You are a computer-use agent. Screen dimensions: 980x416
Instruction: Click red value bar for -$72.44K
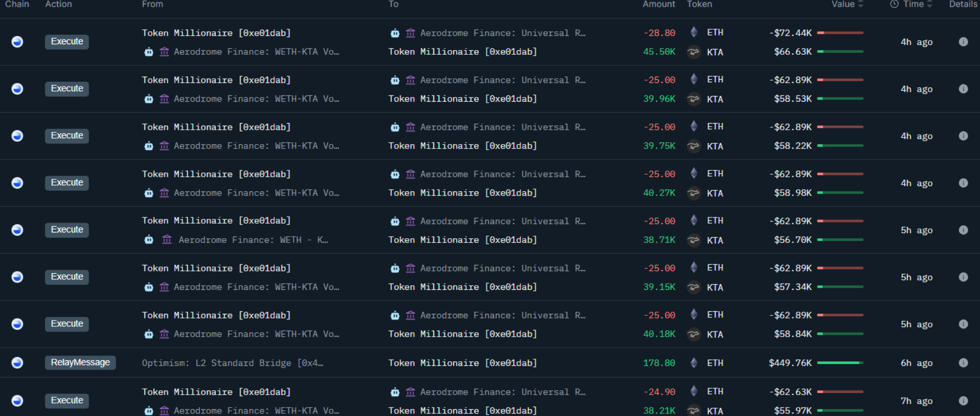[x=840, y=33]
